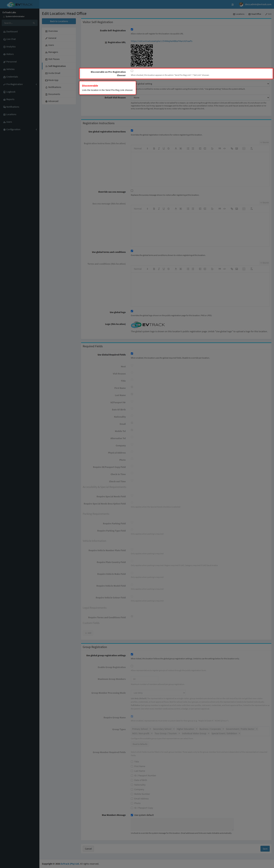
Task: Open Live Chat in the sidebar
Action: (20, 39)
